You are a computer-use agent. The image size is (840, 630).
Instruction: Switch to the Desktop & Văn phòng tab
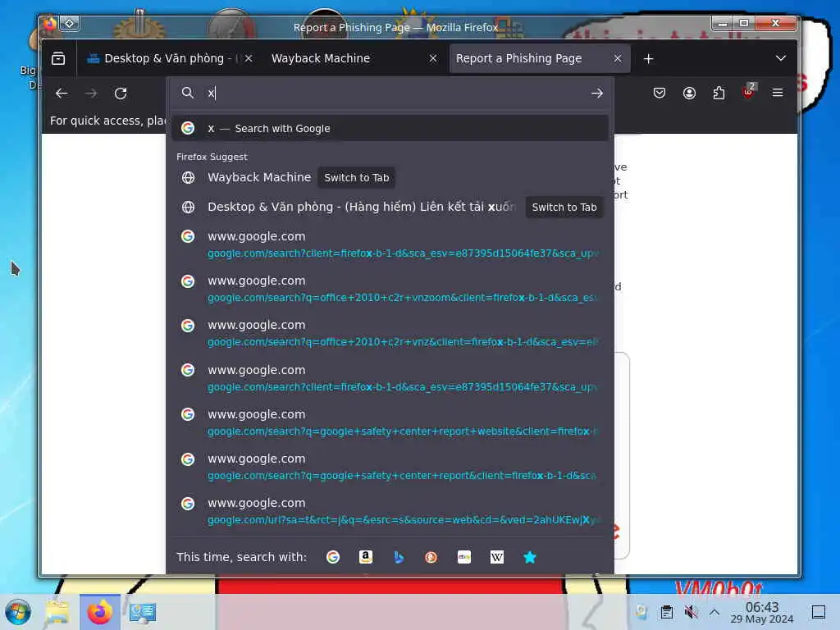(x=162, y=58)
